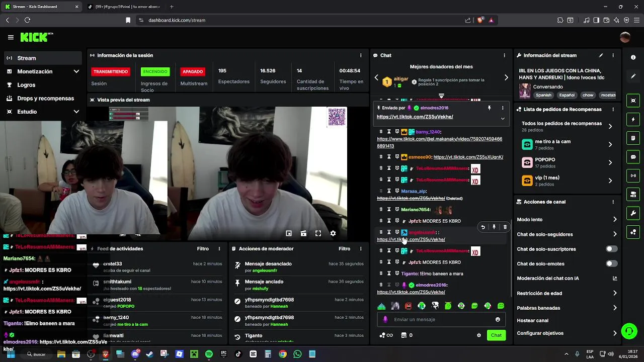Screen dimensions: 644x362
Task: Open Feed de actividades options menu
Action: click(x=219, y=249)
